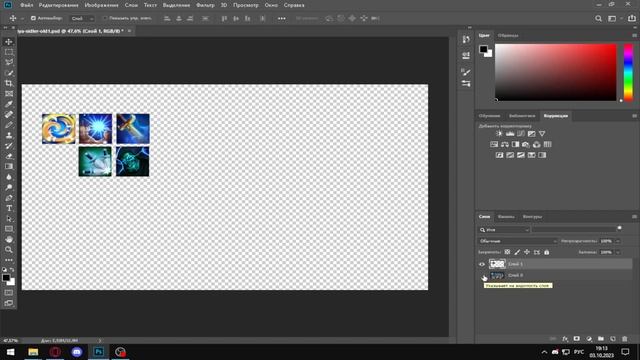Toggle lock all padlock icon
The height and width of the screenshot is (360, 640).
(x=547, y=252)
